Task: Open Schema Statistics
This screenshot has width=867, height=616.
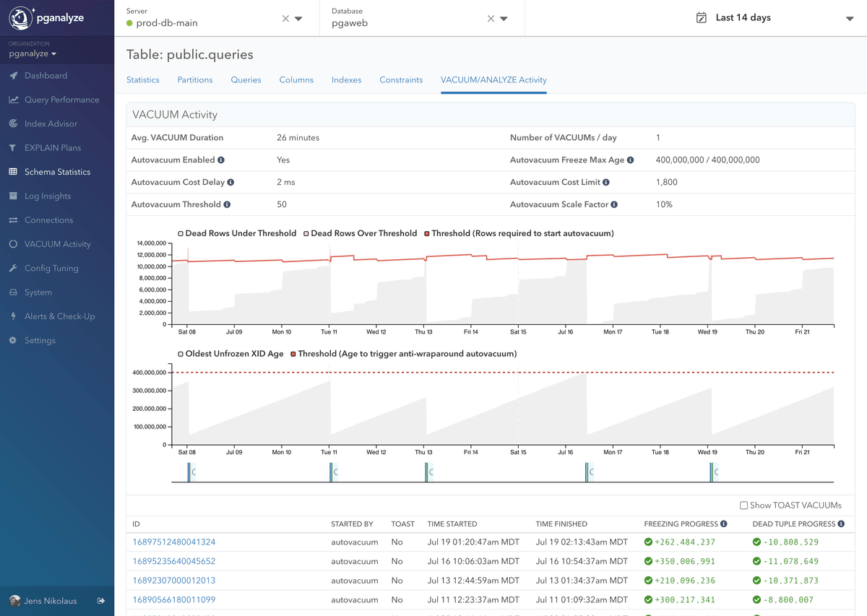Action: click(x=60, y=171)
